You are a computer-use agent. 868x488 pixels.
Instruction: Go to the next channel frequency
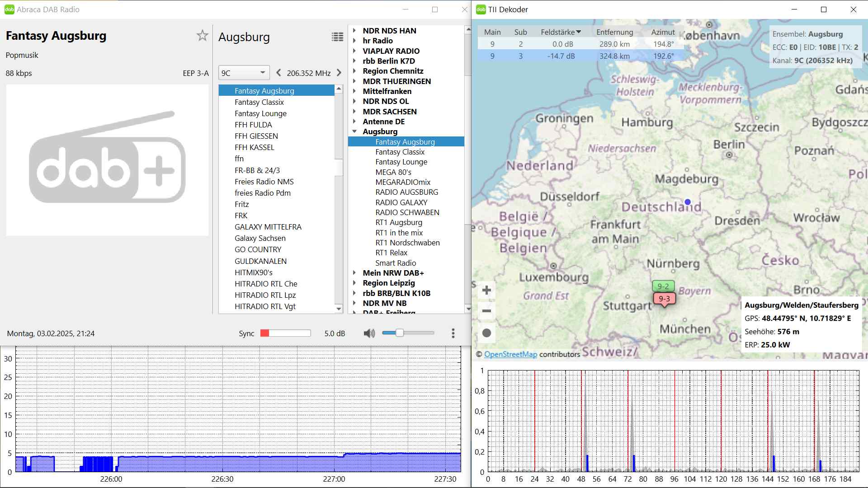(x=339, y=73)
